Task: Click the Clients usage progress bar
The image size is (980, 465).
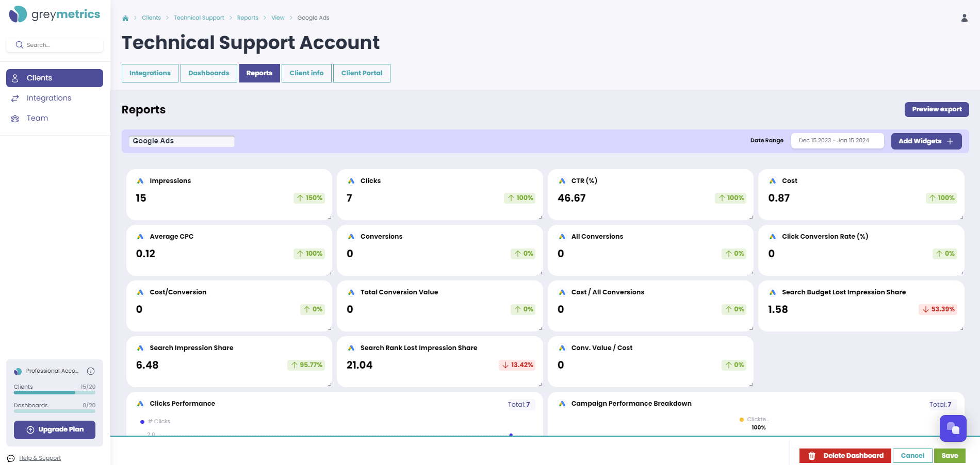Action: [55, 393]
